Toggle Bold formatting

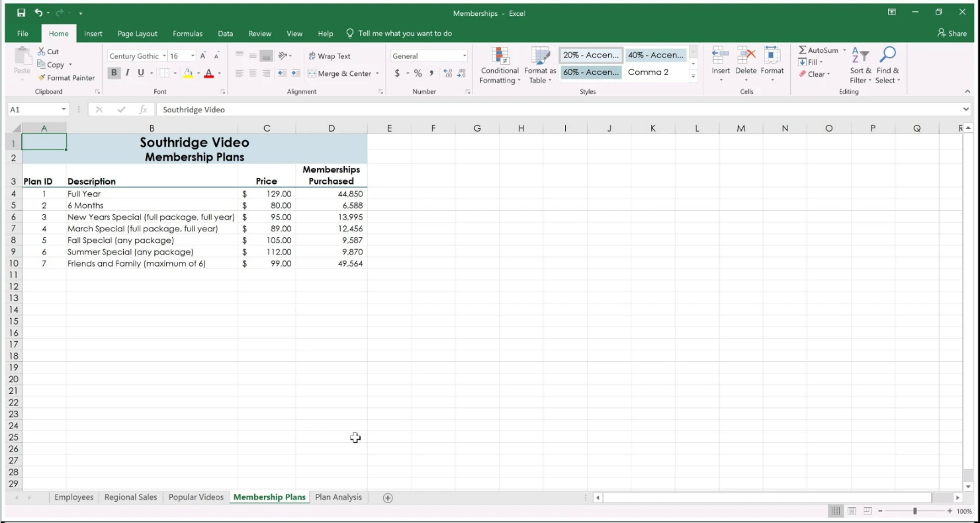pyautogui.click(x=114, y=73)
